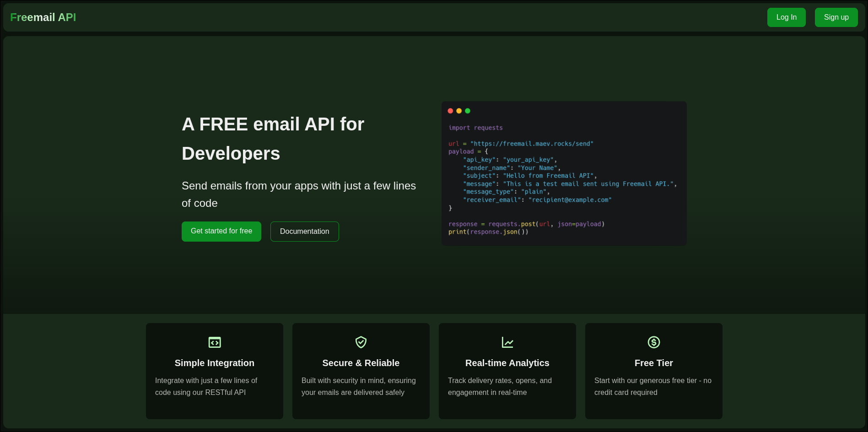Click the Free Tier dollar icon
This screenshot has height=432, width=868.
coord(654,342)
